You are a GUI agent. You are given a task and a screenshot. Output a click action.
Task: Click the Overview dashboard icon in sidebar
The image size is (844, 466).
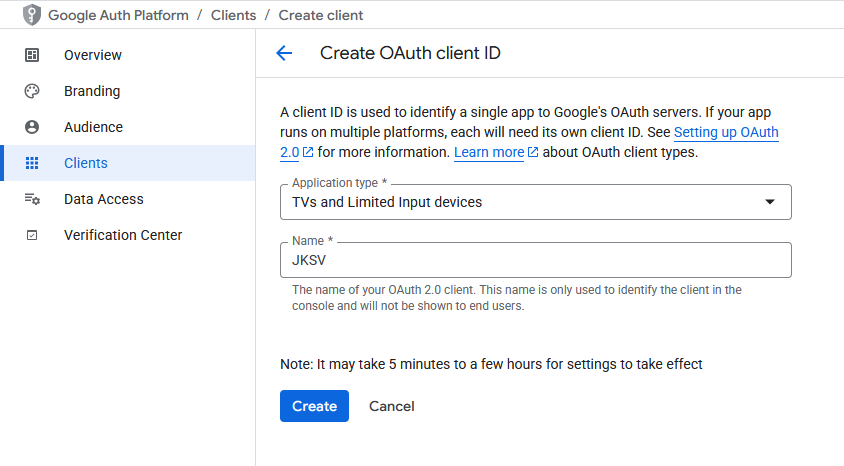pos(32,55)
